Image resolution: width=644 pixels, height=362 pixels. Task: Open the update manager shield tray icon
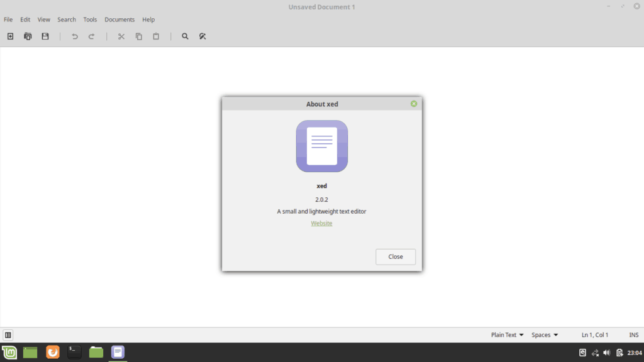pyautogui.click(x=582, y=353)
